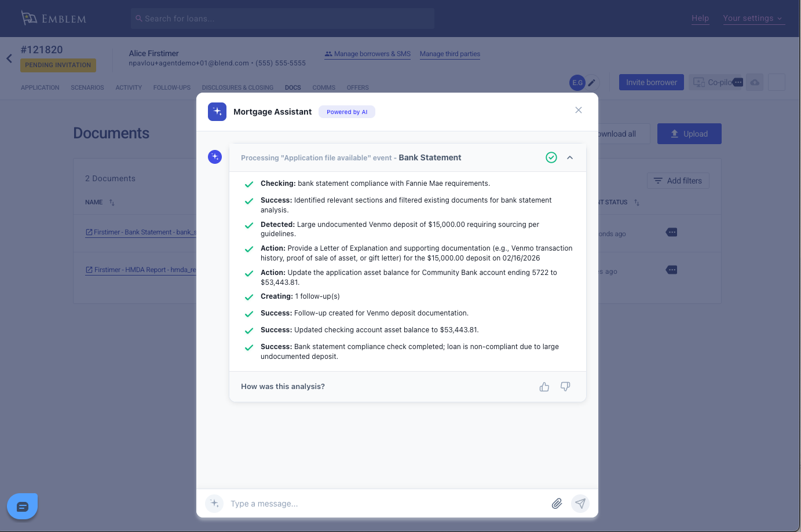Click comment icon on HMDA Report row
This screenshot has width=801, height=532.
672,270
